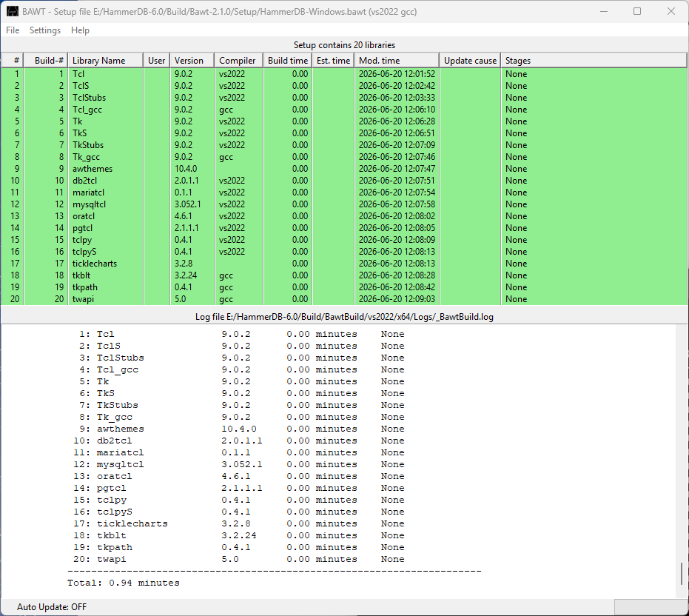Viewport: 689px width, 616px height.
Task: Click the User column header
Action: [156, 61]
